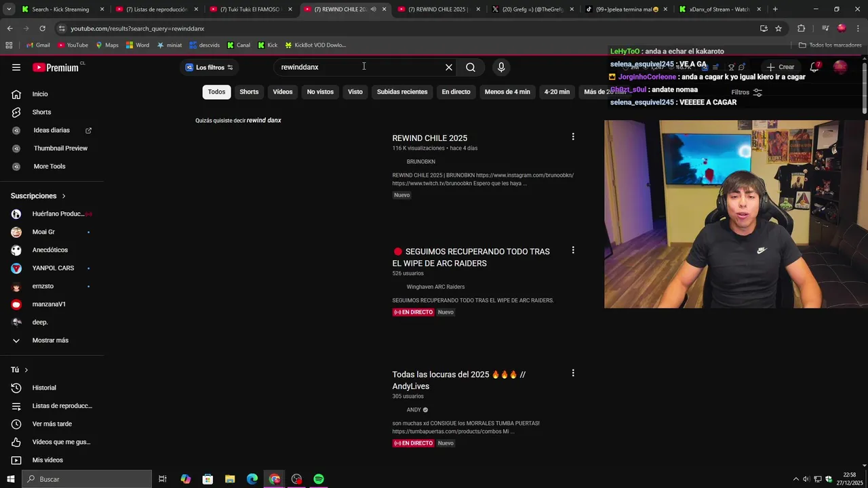Click the suggested query rewind danx
The height and width of the screenshot is (488, 868).
[x=264, y=120]
